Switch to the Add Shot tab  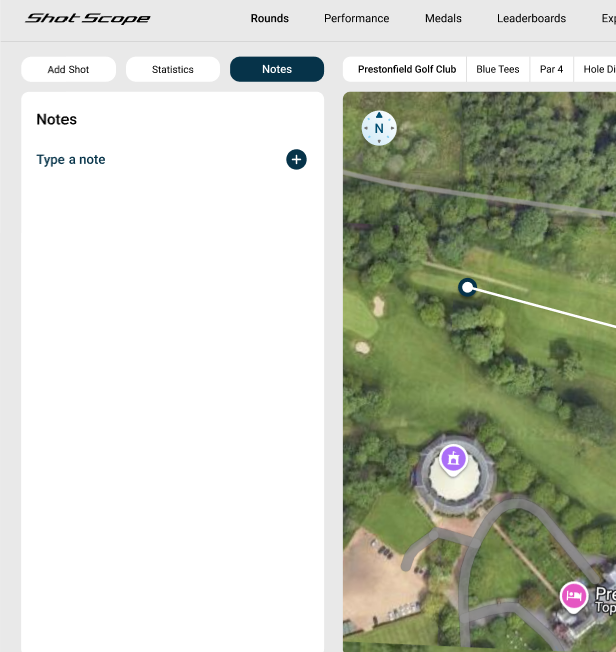coord(69,69)
